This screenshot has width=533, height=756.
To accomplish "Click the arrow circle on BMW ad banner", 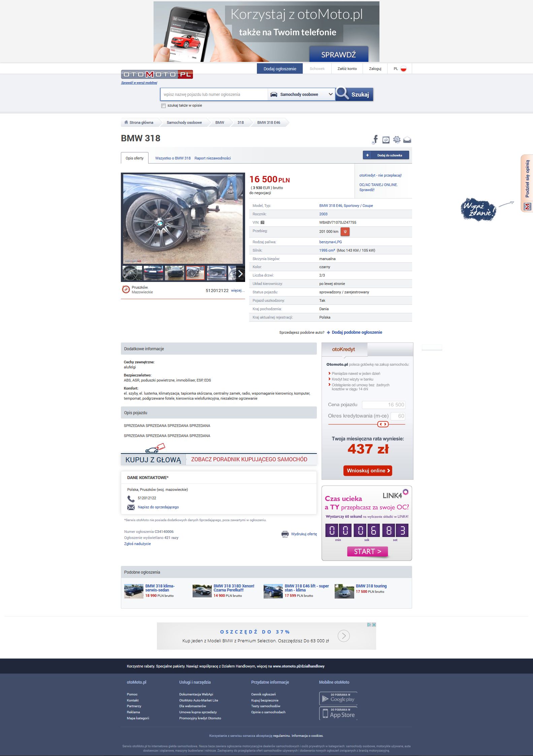I will [344, 636].
